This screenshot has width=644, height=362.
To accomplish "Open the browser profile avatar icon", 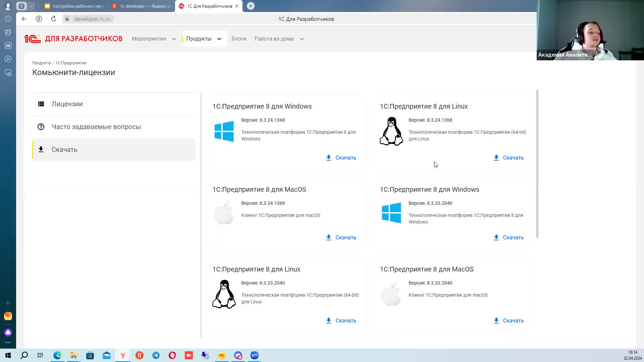I will tap(8, 6).
